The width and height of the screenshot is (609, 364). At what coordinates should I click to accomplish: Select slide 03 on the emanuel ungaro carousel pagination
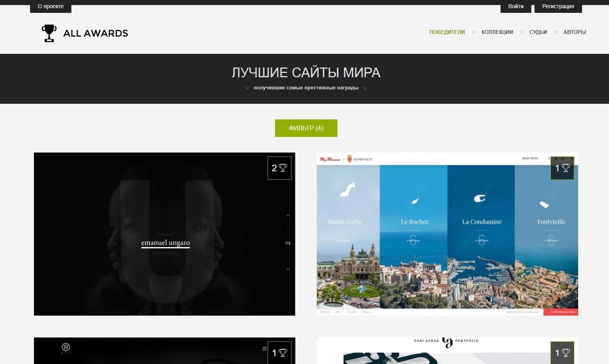tap(288, 242)
